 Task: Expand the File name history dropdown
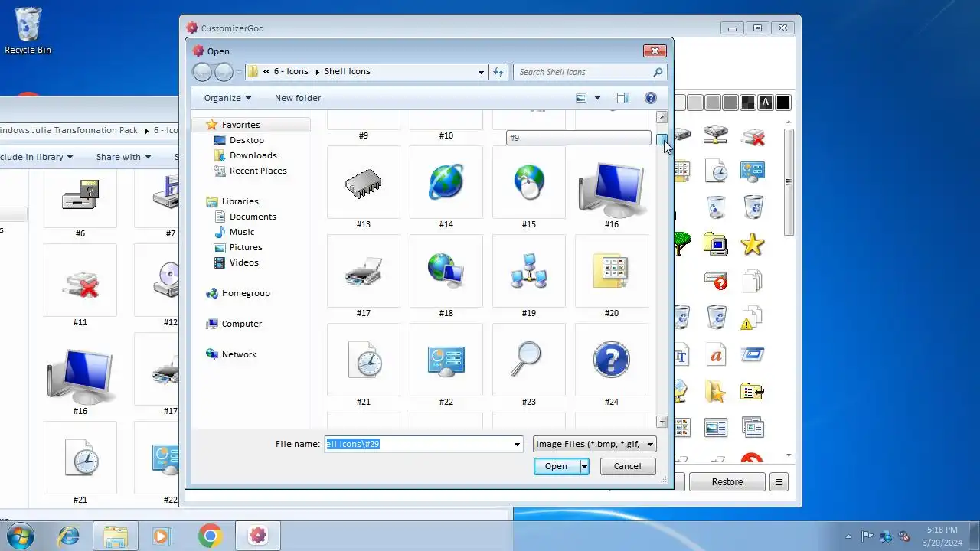(518, 444)
